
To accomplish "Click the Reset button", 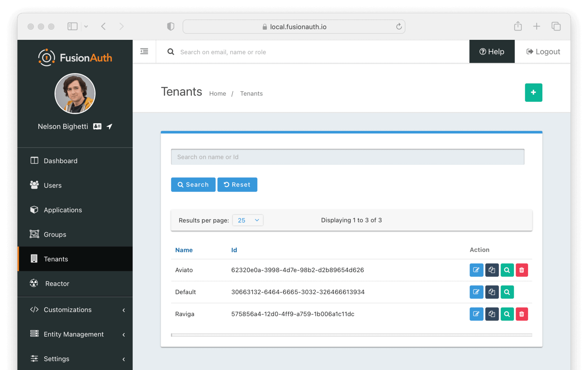I will coord(237,185).
